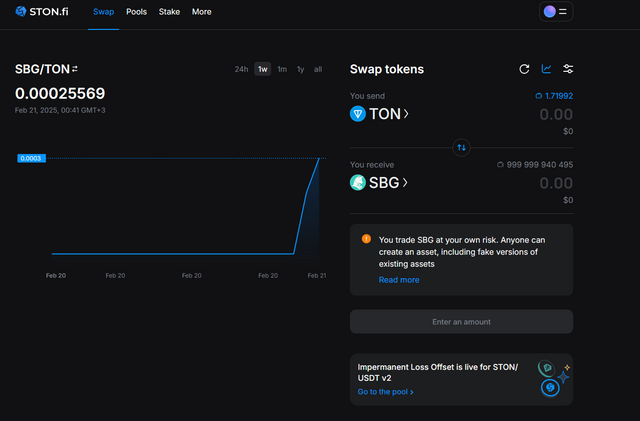Select the 24h chart range
640x421 pixels.
[x=241, y=69]
